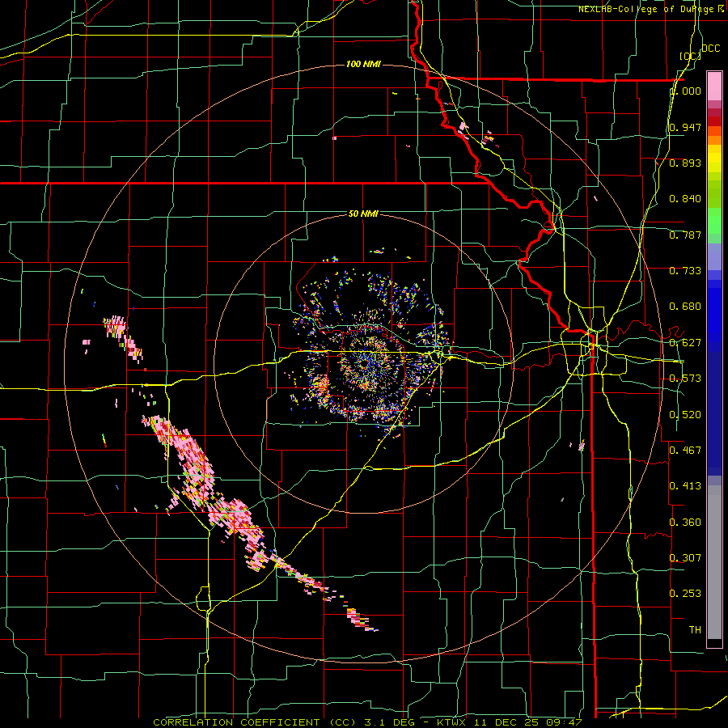728x728 pixels.
Task: Click the [CC] legend heading
Action: (690, 56)
